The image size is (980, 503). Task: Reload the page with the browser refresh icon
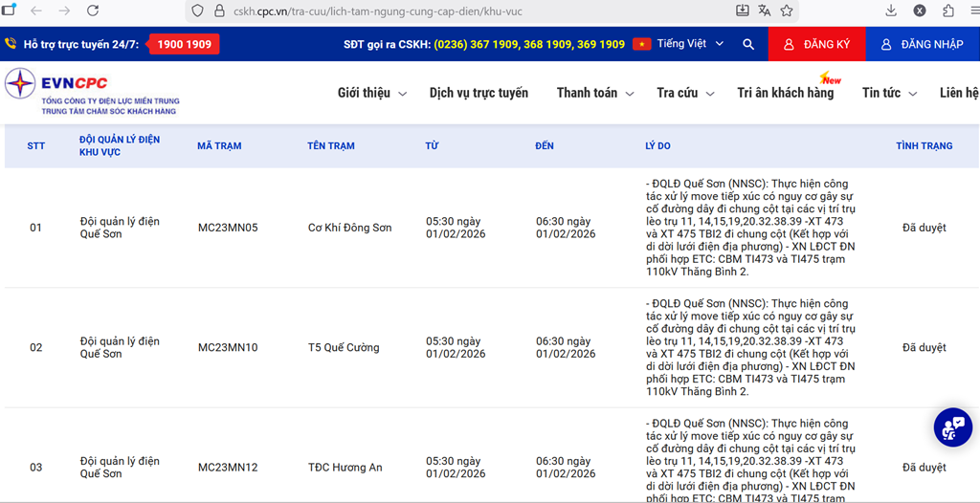click(x=93, y=11)
